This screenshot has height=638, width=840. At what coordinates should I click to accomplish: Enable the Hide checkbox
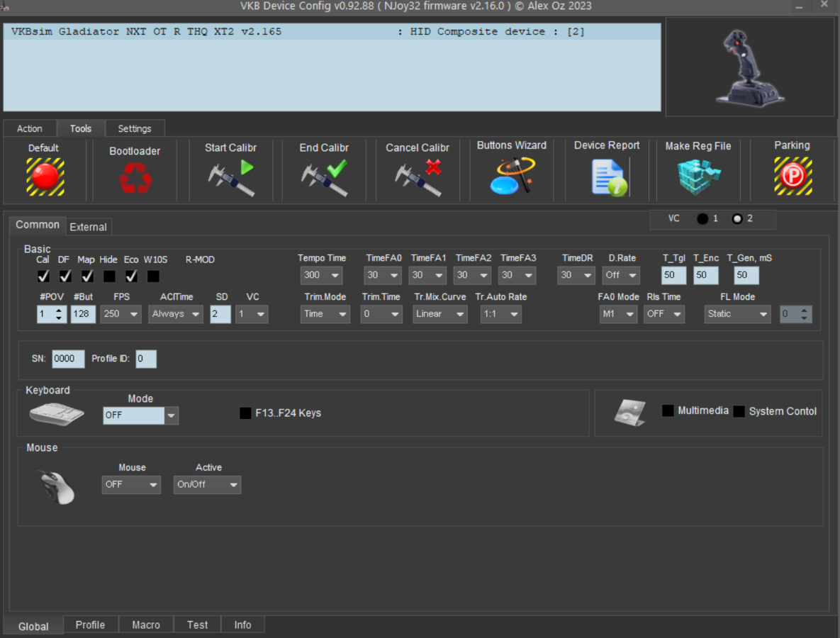[109, 276]
